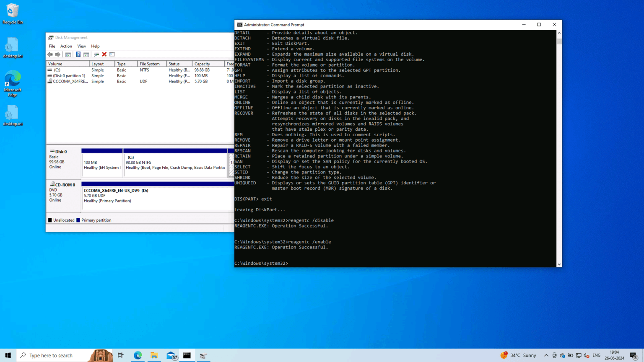644x362 pixels.
Task: Open the Windows Start button
Action: (8, 355)
